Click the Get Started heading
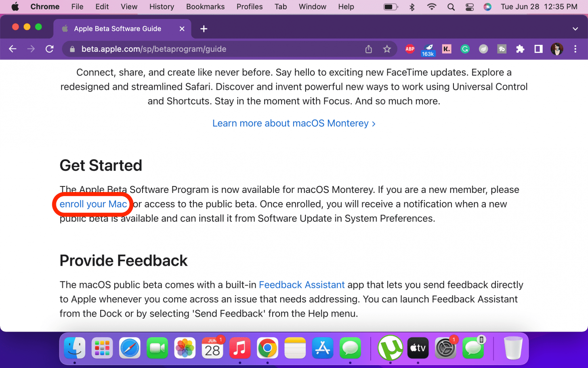Image resolution: width=588 pixels, height=368 pixels. [x=101, y=165]
